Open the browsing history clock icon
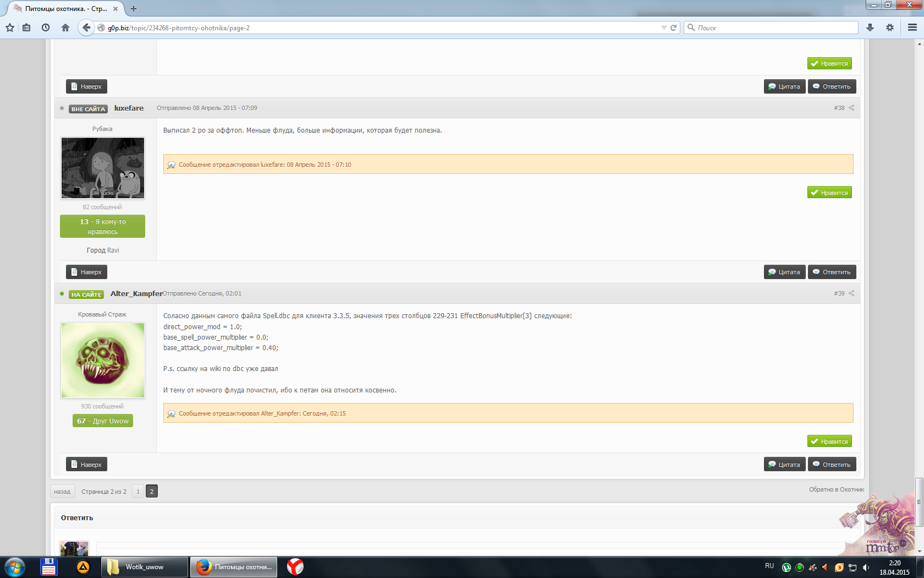Viewport: 924px width, 578px height. pos(46,28)
